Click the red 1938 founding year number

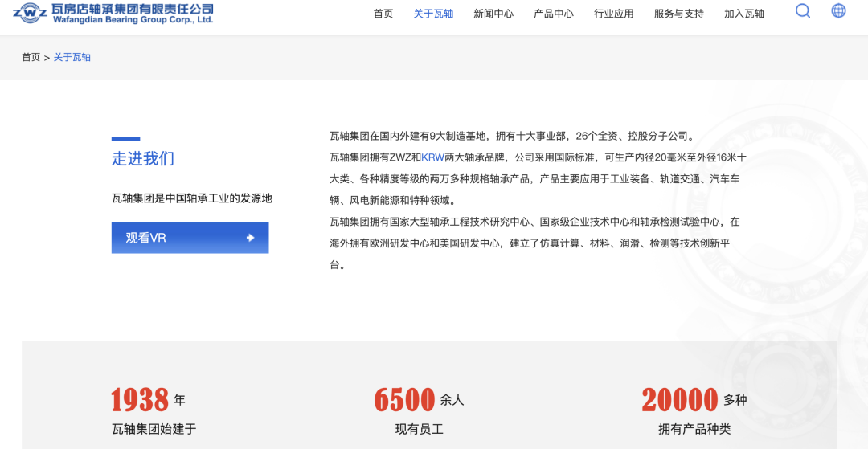(x=140, y=399)
